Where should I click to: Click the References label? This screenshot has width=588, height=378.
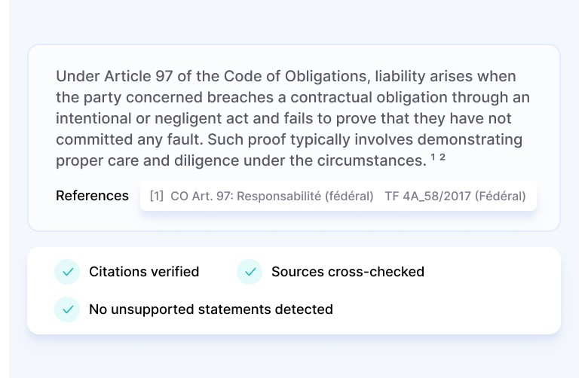tap(92, 196)
